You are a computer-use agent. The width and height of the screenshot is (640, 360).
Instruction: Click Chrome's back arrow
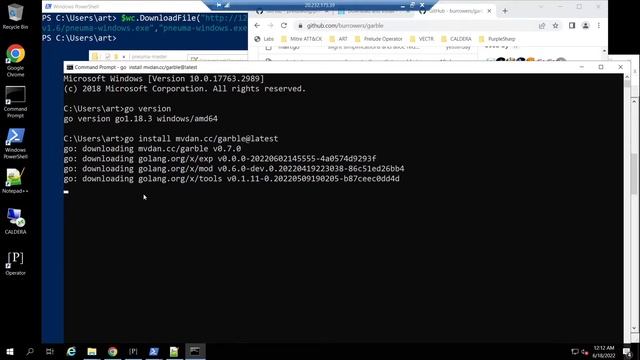tap(257, 25)
